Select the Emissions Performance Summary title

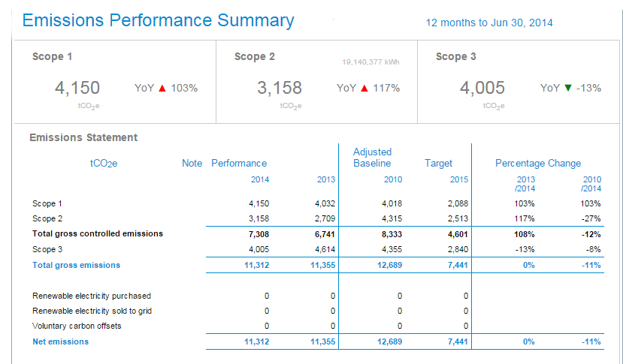point(159,20)
